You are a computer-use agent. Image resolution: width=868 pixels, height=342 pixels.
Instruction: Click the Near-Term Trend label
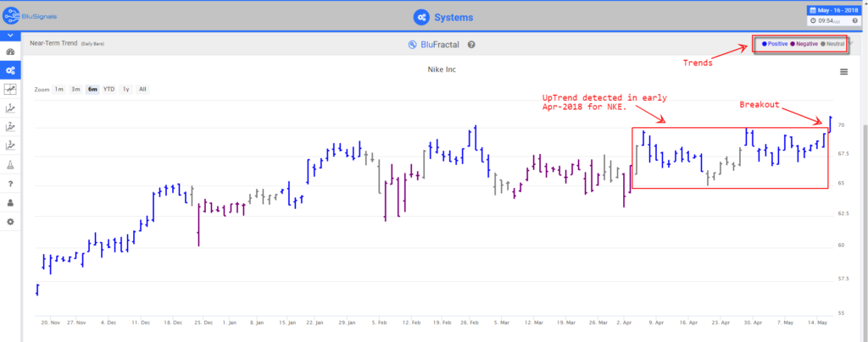click(x=53, y=43)
